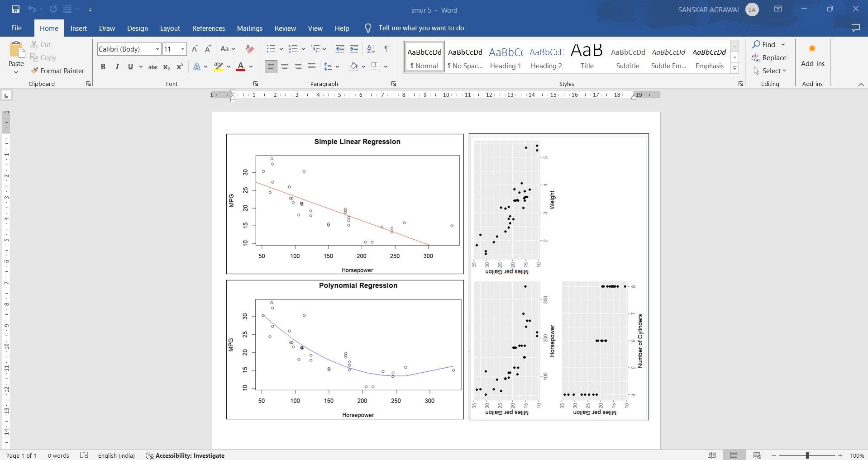Switch to the Insert ribbon tab
This screenshot has width=868, height=460.
[x=78, y=28]
